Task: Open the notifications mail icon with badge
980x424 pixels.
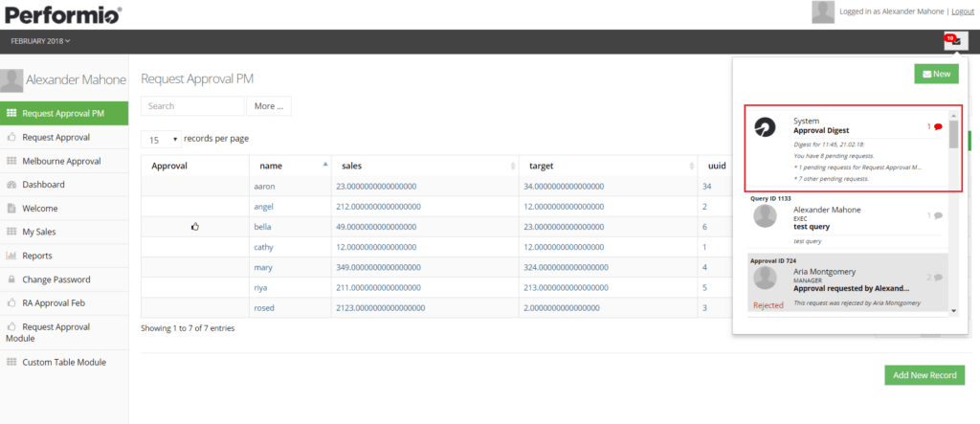Action: pyautogui.click(x=955, y=41)
